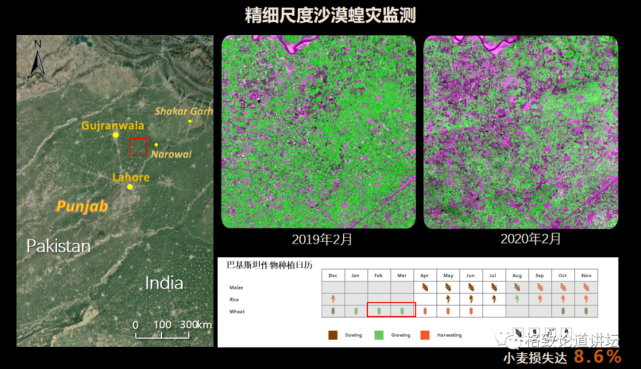The image size is (641, 369).
Task: Select the Feb column header
Action: [379, 275]
